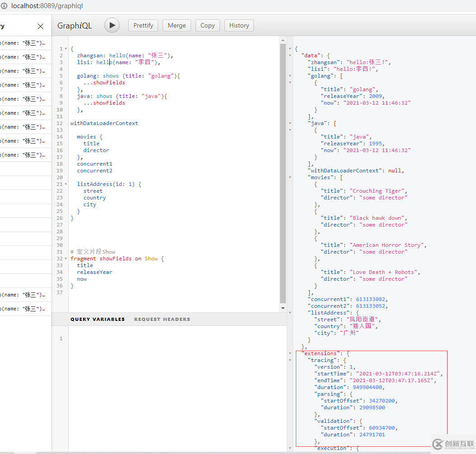Toggle the History button in the toolbar

[239, 25]
